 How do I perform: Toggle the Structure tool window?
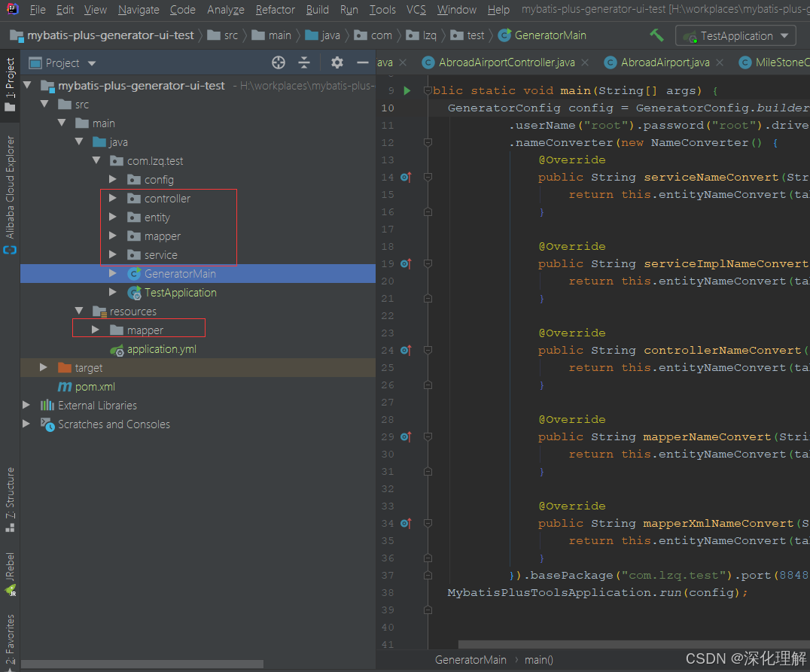(9, 493)
